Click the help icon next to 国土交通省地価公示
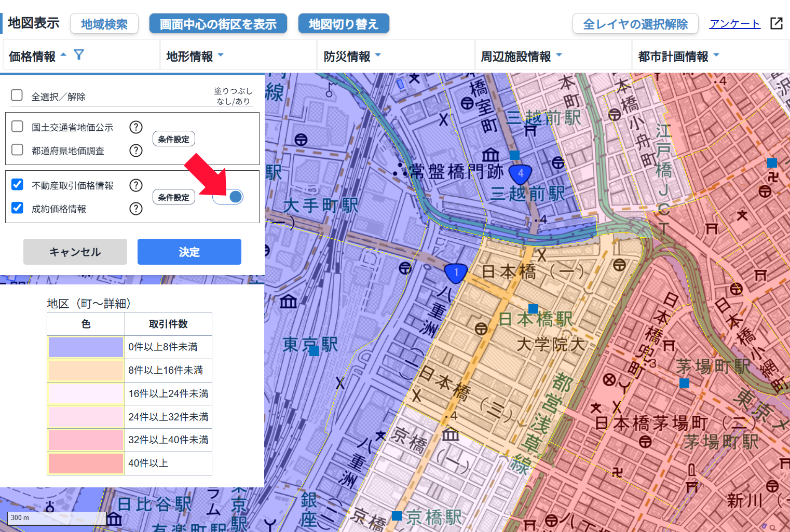The width and height of the screenshot is (790, 532). click(x=135, y=127)
